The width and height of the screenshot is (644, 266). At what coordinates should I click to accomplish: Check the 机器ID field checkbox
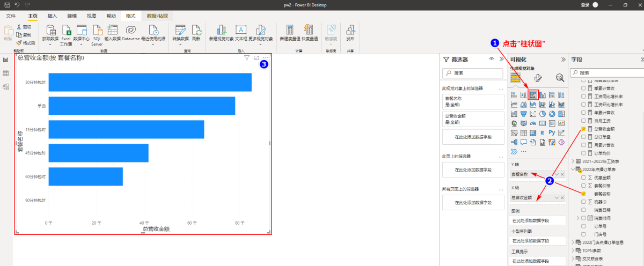[583, 201]
